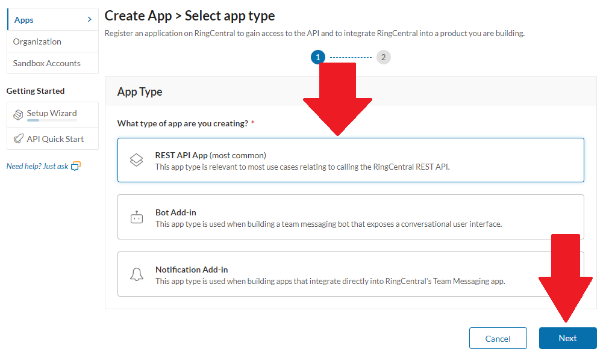Open the Apps sidebar section
Viewport: 612px width, 364px height.
click(x=52, y=19)
